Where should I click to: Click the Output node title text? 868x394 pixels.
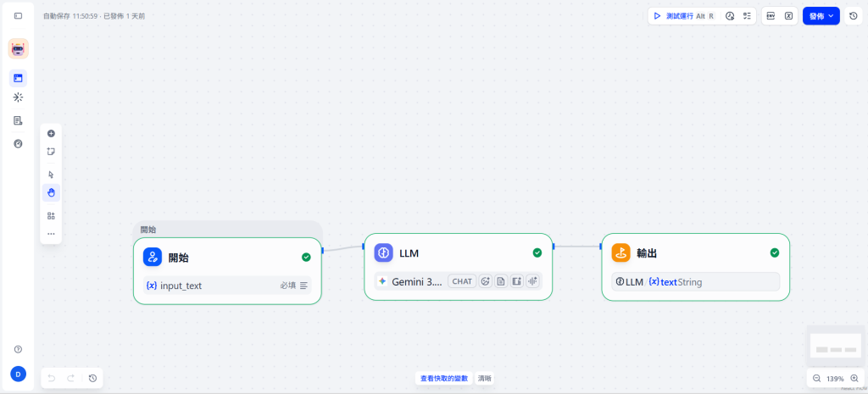coord(647,253)
